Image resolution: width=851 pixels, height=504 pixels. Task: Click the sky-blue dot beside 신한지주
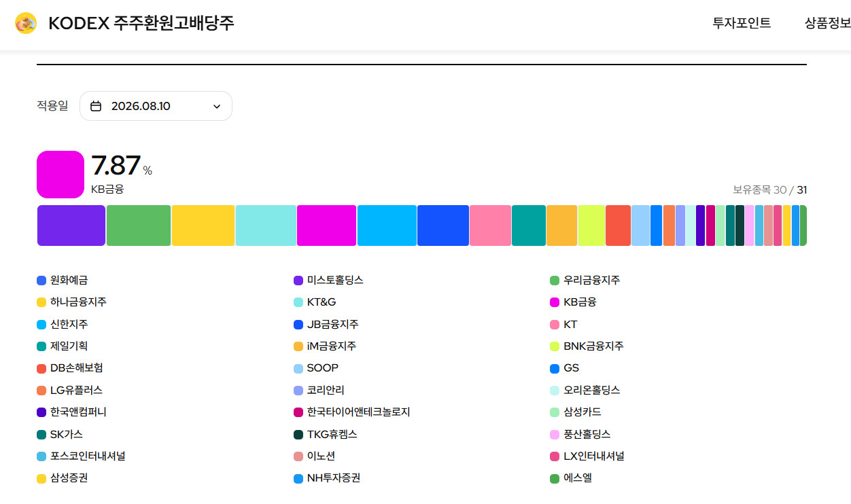(41, 325)
